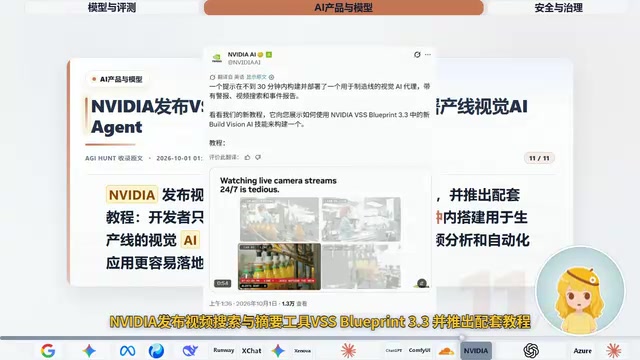Click the highlighted orange juice bottle camera tile
The image size is (640, 360).
(279, 267)
